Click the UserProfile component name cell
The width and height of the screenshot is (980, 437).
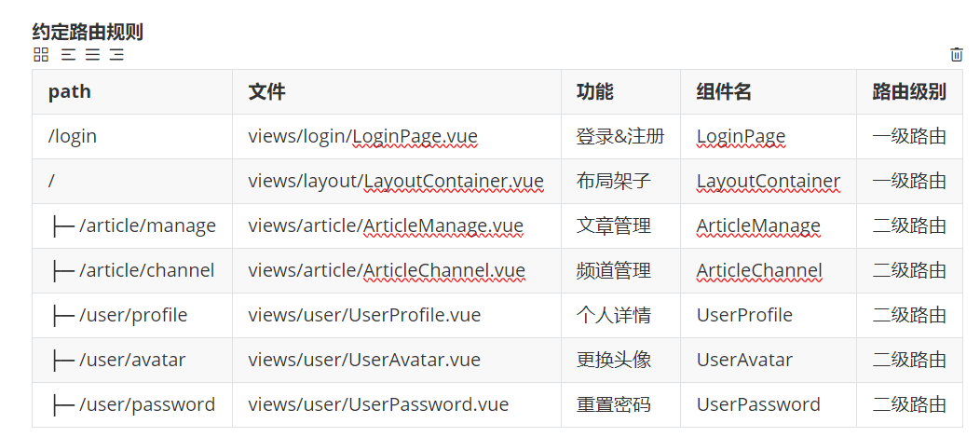769,315
